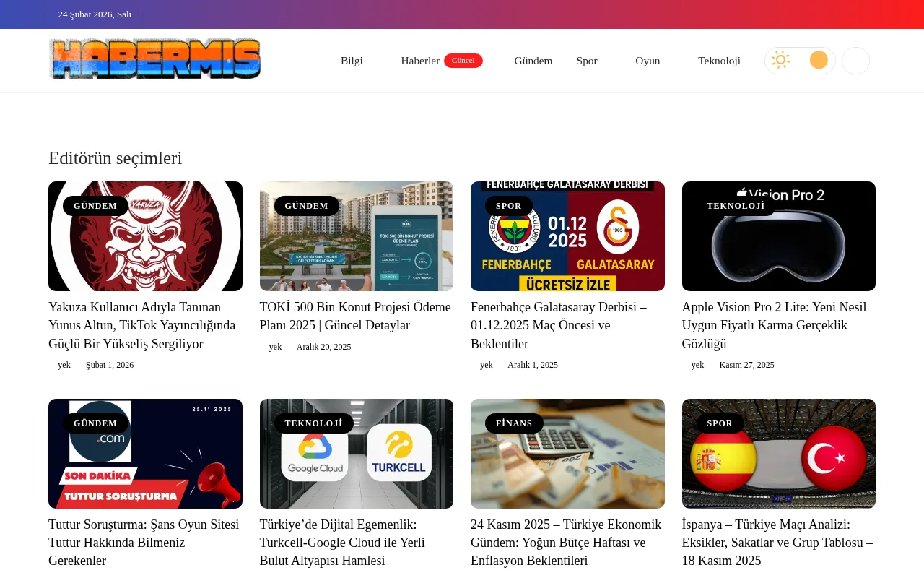Click the SPOR badge on the derby article

pos(508,206)
